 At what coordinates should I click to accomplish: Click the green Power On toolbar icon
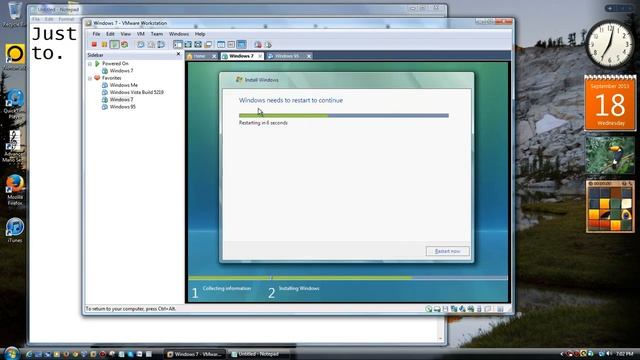coord(115,44)
